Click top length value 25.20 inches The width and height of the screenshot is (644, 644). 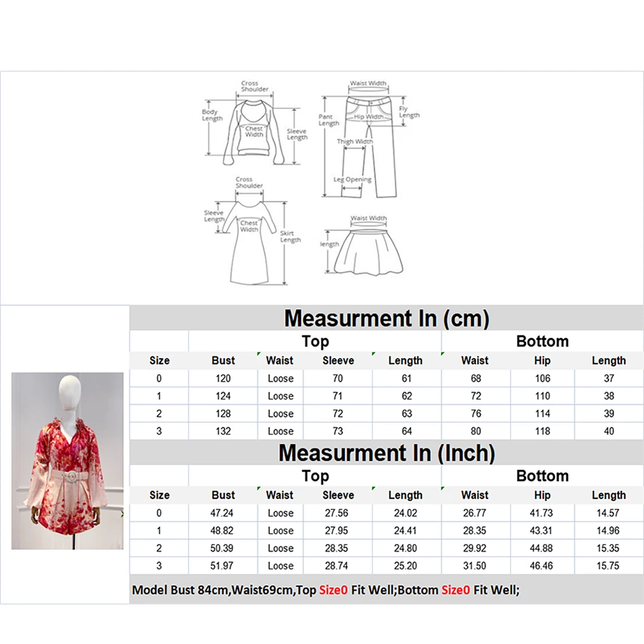click(x=405, y=566)
